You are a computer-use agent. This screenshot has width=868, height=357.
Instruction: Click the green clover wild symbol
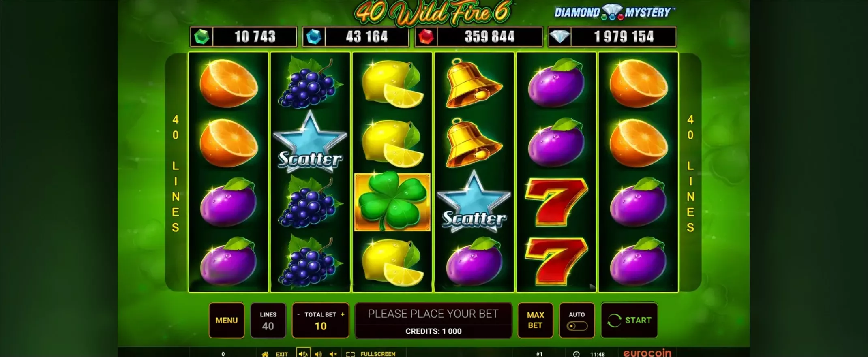point(392,202)
